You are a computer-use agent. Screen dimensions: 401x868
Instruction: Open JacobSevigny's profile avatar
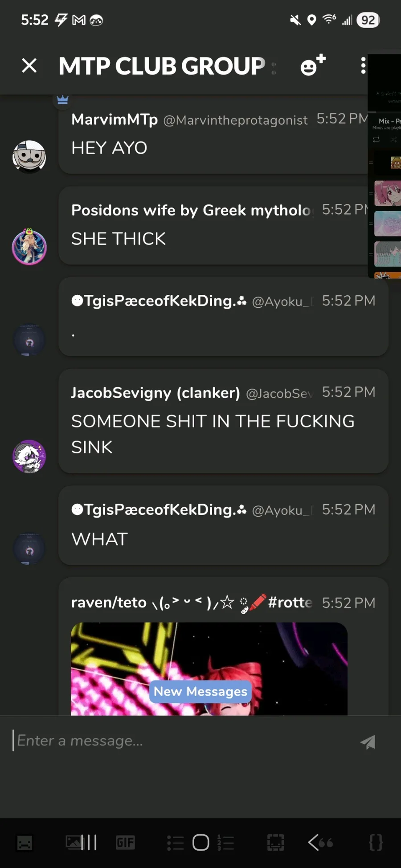pos(29,456)
